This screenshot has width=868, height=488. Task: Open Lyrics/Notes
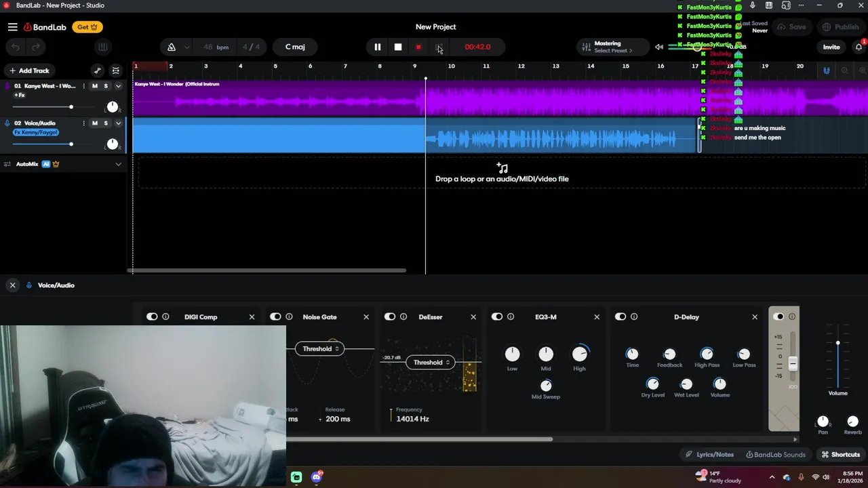pyautogui.click(x=709, y=455)
